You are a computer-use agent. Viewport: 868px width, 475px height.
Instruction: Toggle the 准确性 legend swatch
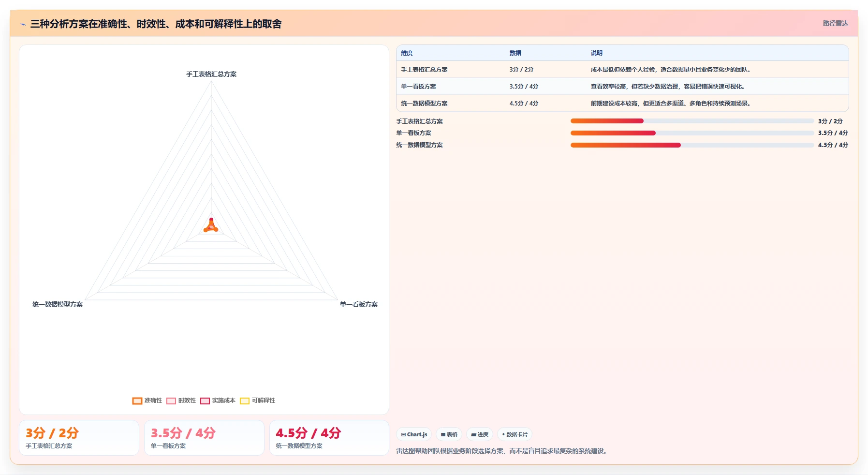tap(137, 401)
